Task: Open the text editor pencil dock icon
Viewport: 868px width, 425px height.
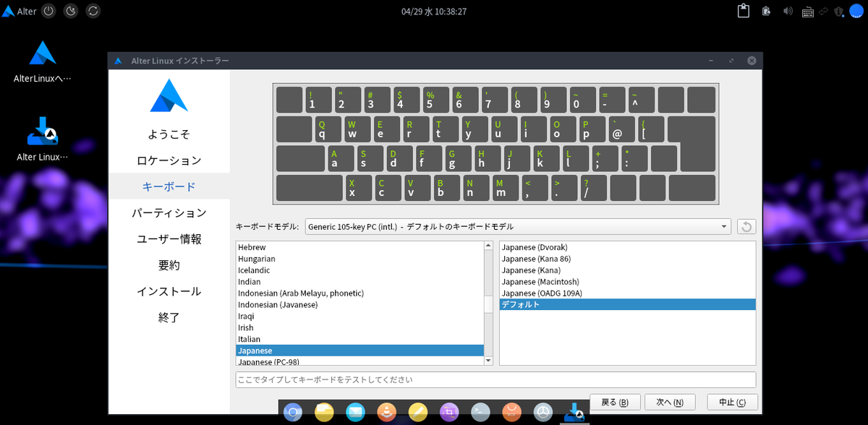Action: point(418,413)
